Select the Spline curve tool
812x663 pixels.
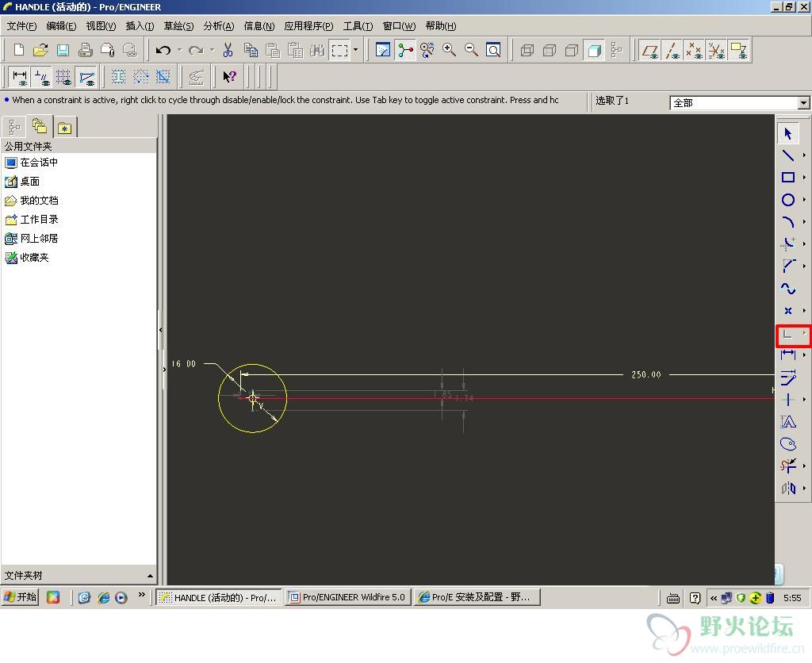pyautogui.click(x=788, y=289)
